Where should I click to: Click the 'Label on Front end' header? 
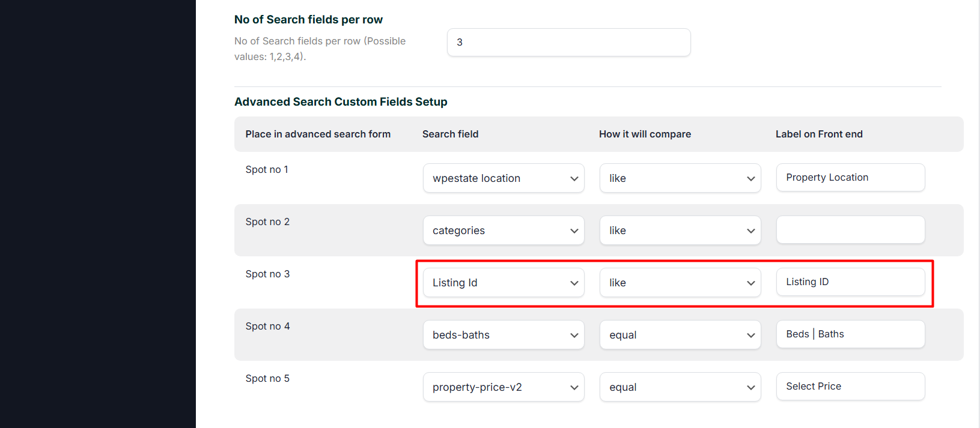[x=819, y=134]
